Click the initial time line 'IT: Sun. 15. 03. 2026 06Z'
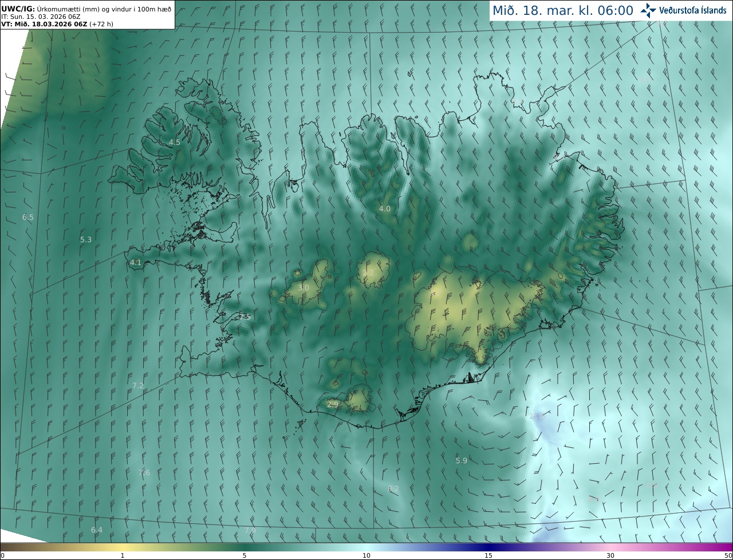Viewport: 733px width, 560px height. point(41,16)
